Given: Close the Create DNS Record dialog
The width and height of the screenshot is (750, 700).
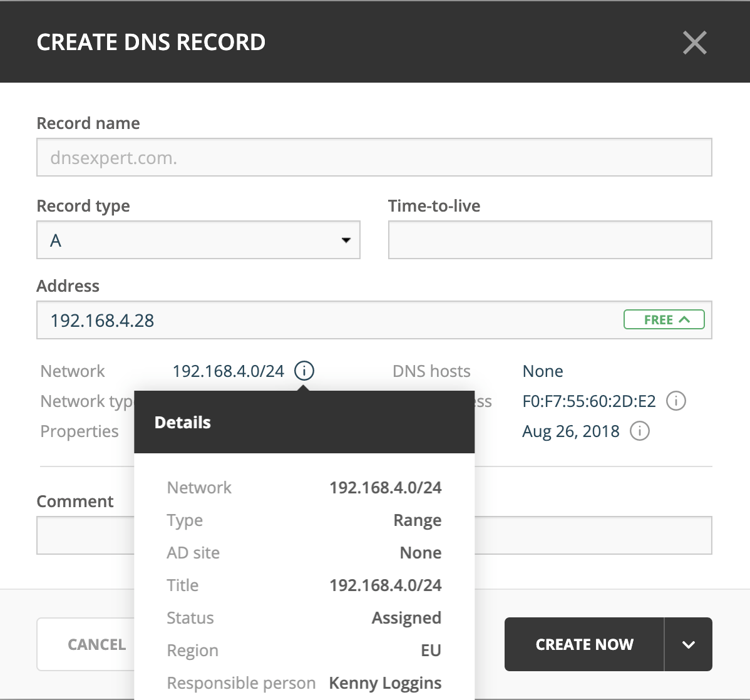Looking at the screenshot, I should tap(694, 43).
